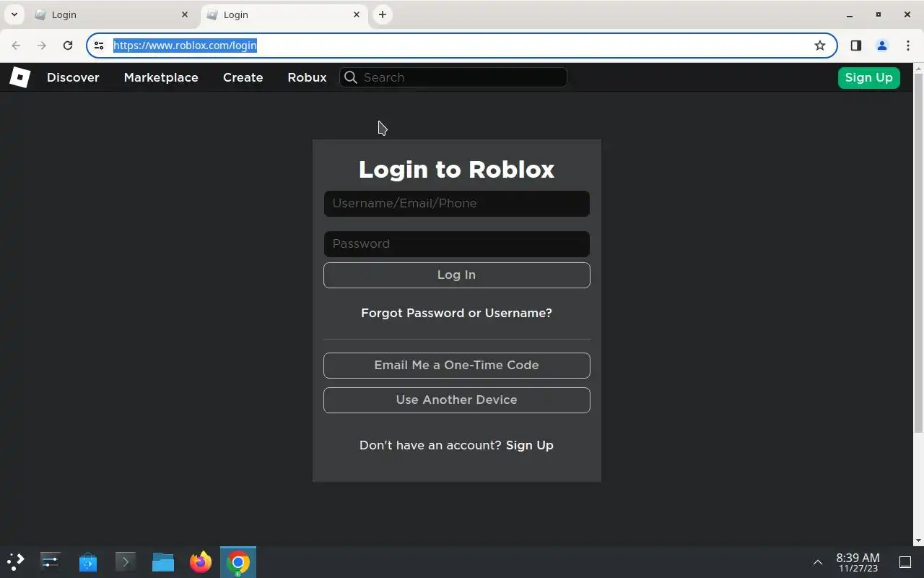Close the first Login tab
Viewport: 924px width, 578px height.
[x=185, y=14]
